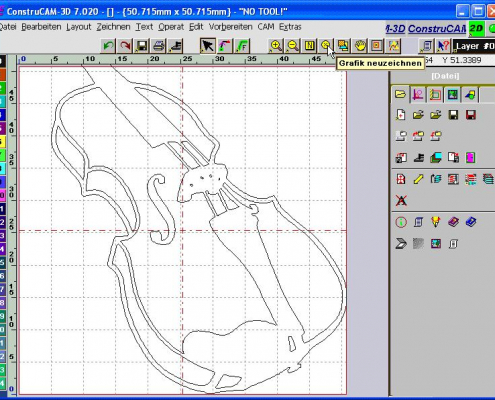This screenshot has width=495, height=400.
Task: Open the Zeichnen menu
Action: 113,27
